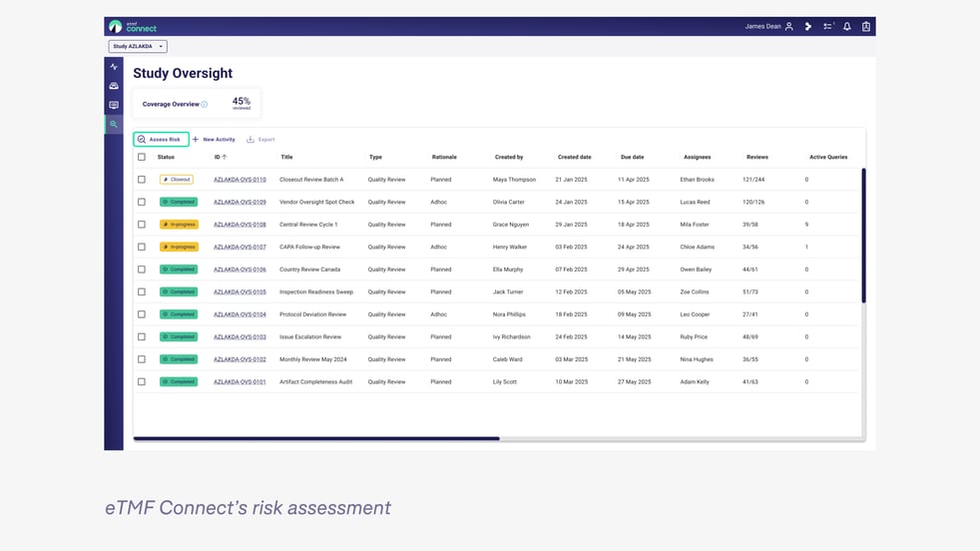Open link AZLAKDA-OVS-0108

coord(240,225)
